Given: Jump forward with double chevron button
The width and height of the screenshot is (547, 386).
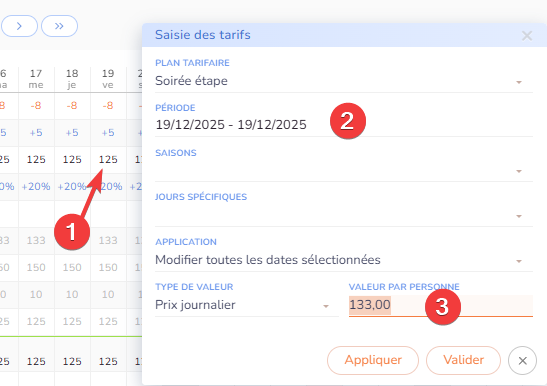Looking at the screenshot, I should 59,26.
